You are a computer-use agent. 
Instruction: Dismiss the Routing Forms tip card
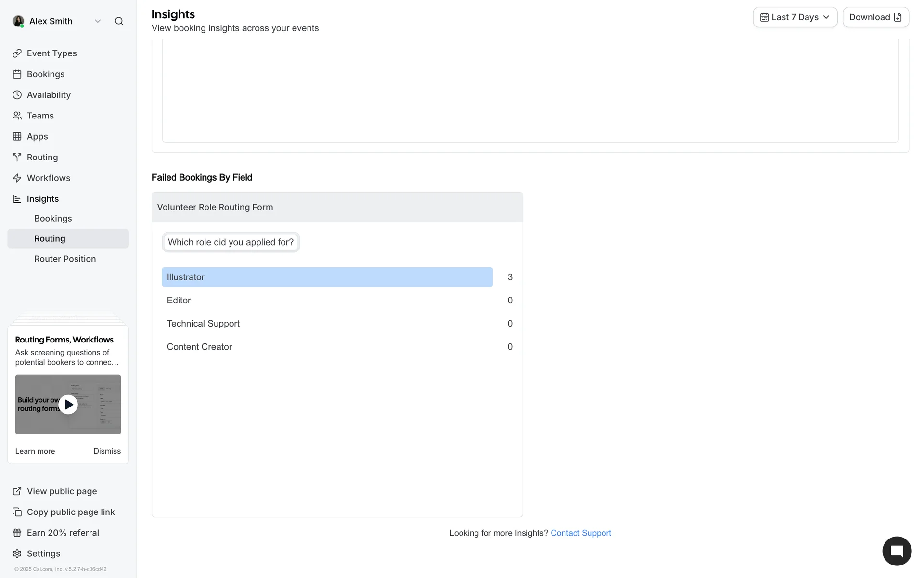pyautogui.click(x=107, y=451)
